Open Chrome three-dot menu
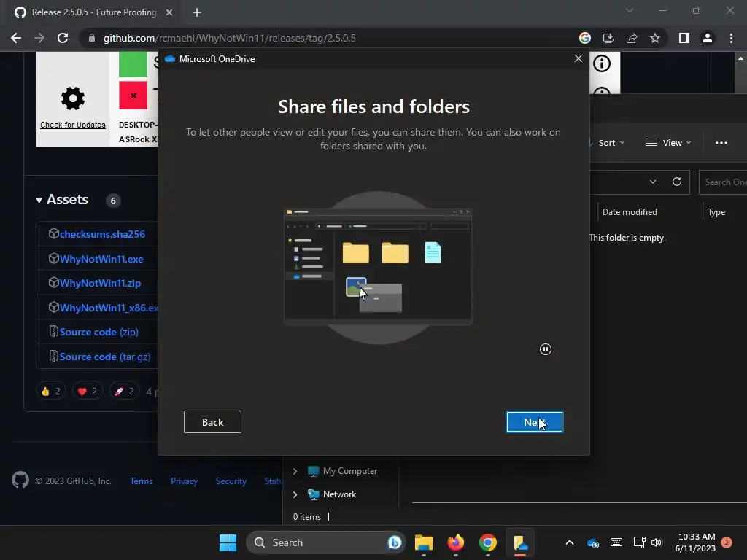This screenshot has width=747, height=560. coord(731,38)
